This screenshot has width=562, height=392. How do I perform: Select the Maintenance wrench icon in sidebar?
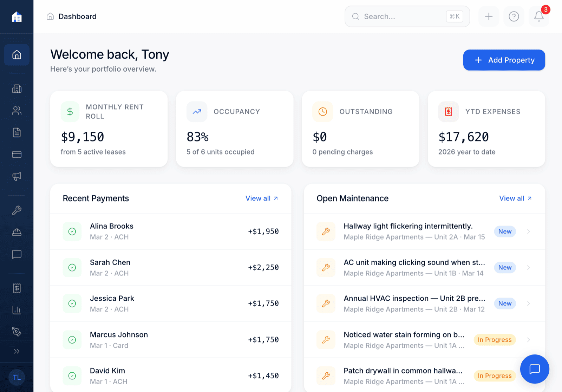pos(17,210)
